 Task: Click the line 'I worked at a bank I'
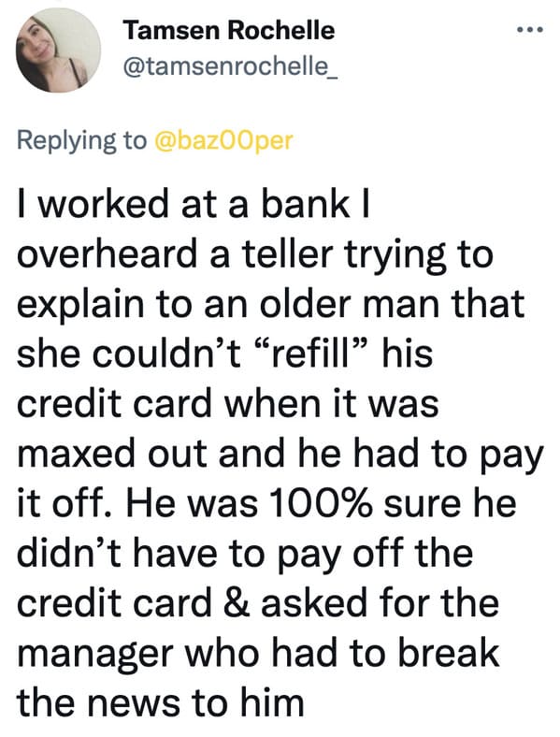click(194, 204)
